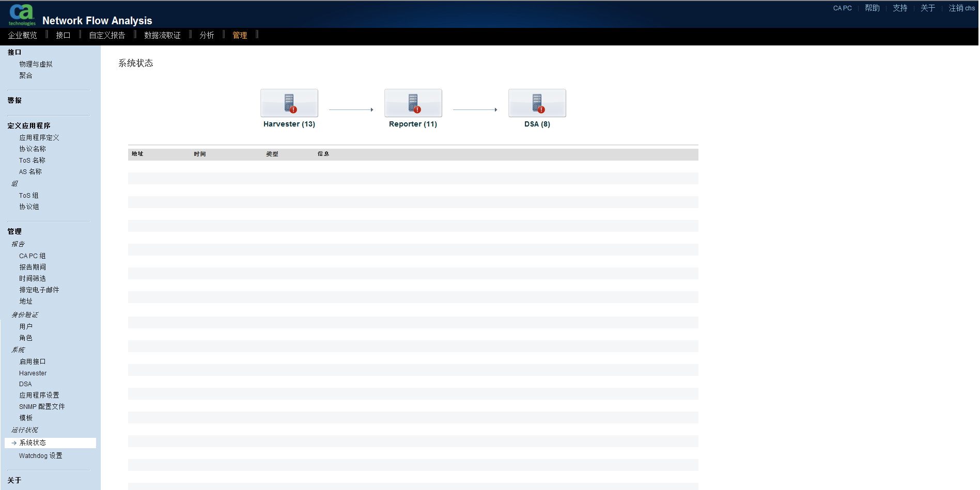
Task: Open the 企业概览 menu tab
Action: [x=23, y=35]
